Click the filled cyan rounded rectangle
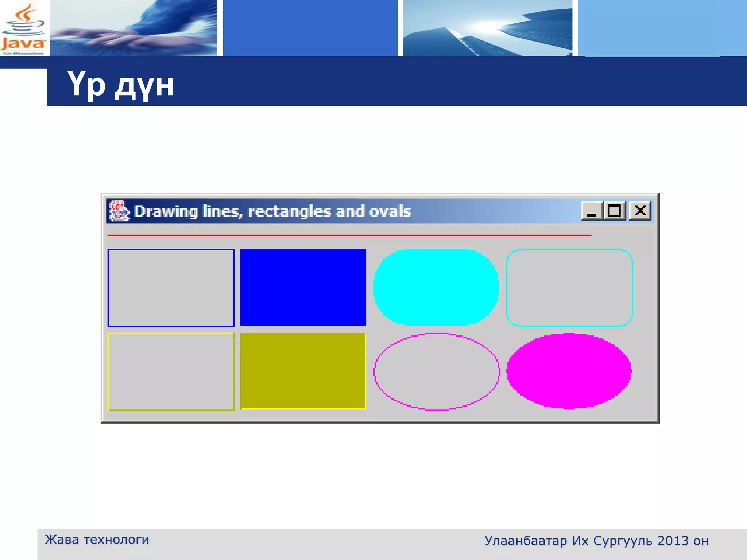Viewport: 747px width, 560px height. point(436,287)
